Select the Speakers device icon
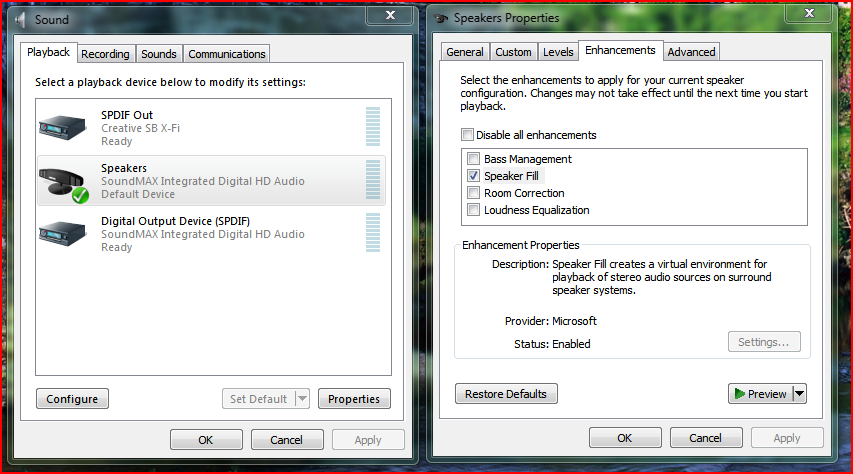This screenshot has width=853, height=474. point(64,185)
